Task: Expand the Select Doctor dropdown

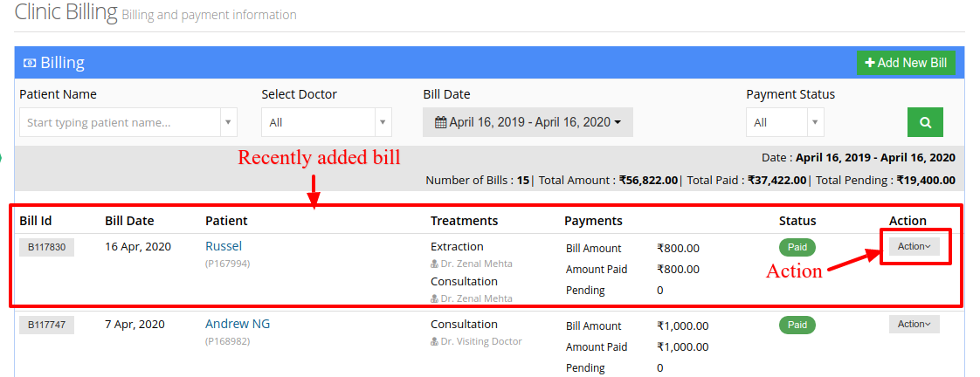Action: (327, 122)
